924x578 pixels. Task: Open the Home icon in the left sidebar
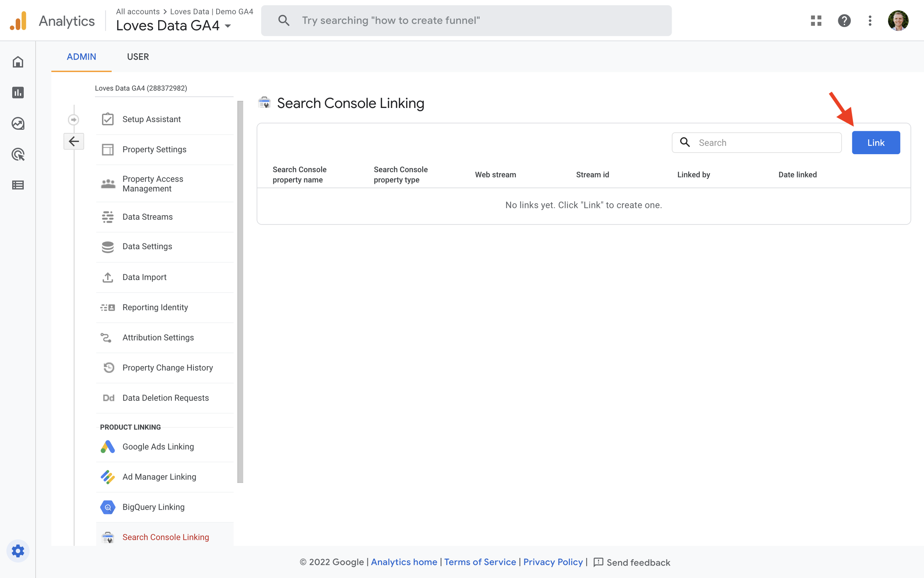18,61
